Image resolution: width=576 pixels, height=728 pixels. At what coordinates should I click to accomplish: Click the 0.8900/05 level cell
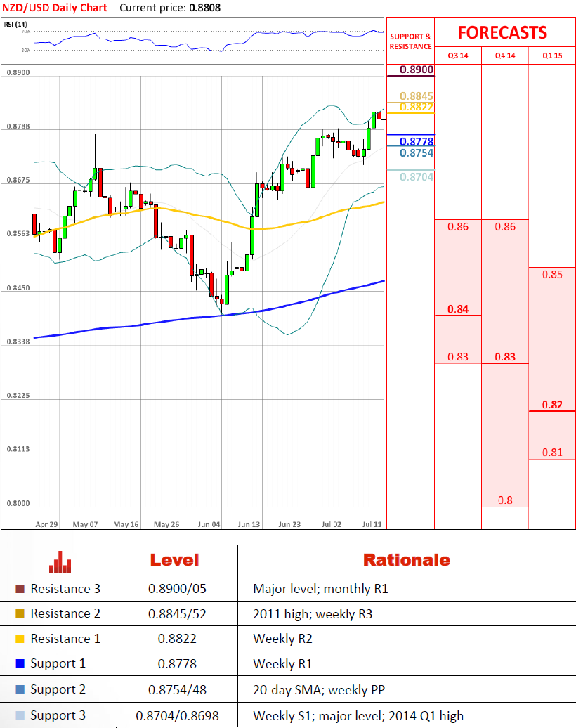coord(177,589)
